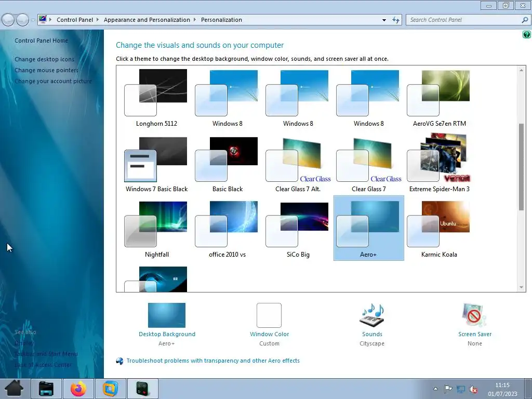Click the Forward navigation button
Viewport: 532px width, 399px height.
pyautogui.click(x=22, y=20)
